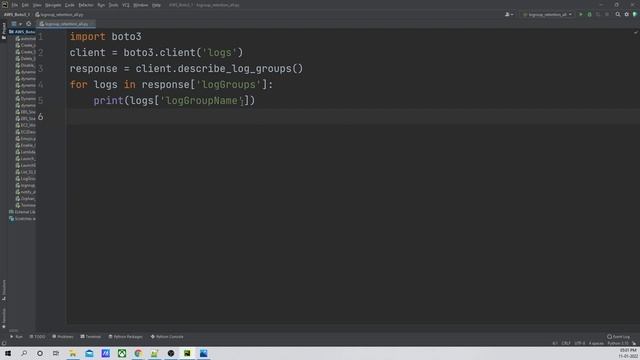Screen dimensions: 640x360
Task: Select Scratches and Consoles tree node
Action: [22, 219]
